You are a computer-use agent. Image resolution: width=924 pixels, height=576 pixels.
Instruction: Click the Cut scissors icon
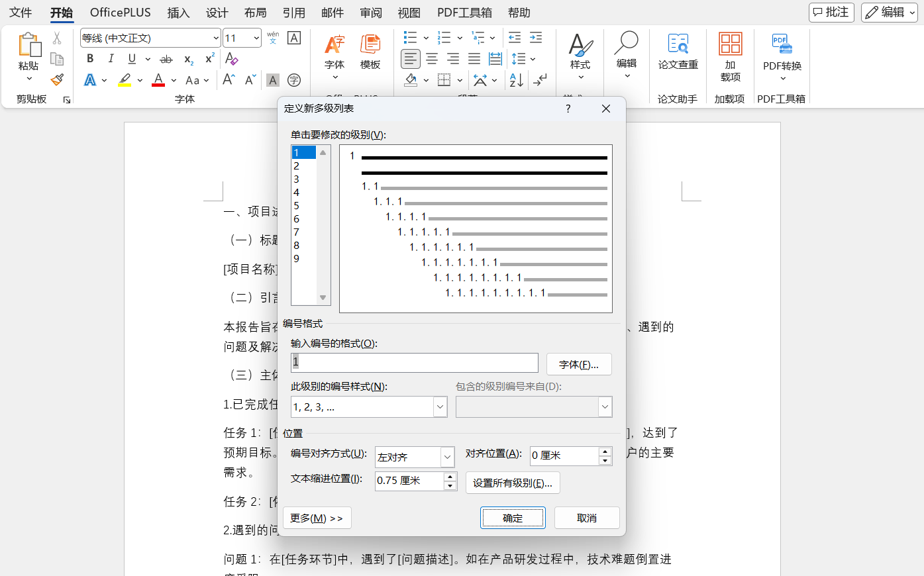(57, 38)
